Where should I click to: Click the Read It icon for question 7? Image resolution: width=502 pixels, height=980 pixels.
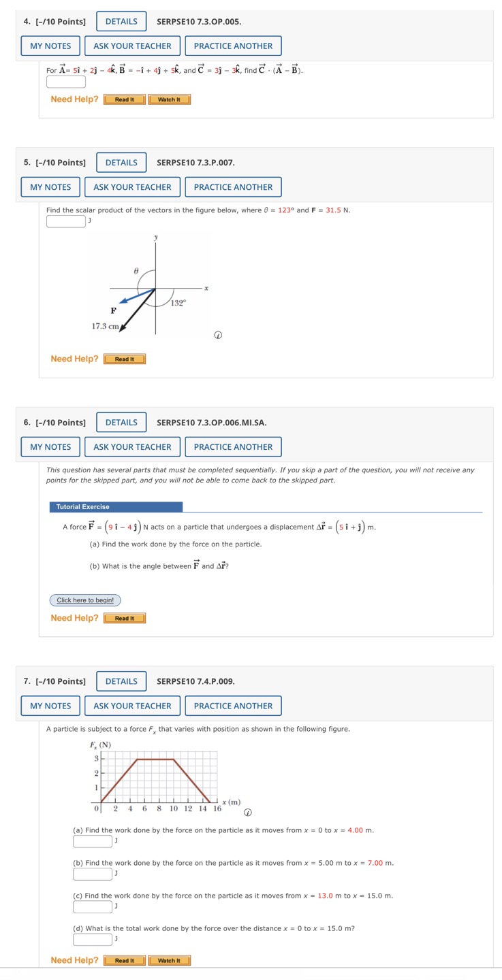tap(124, 960)
